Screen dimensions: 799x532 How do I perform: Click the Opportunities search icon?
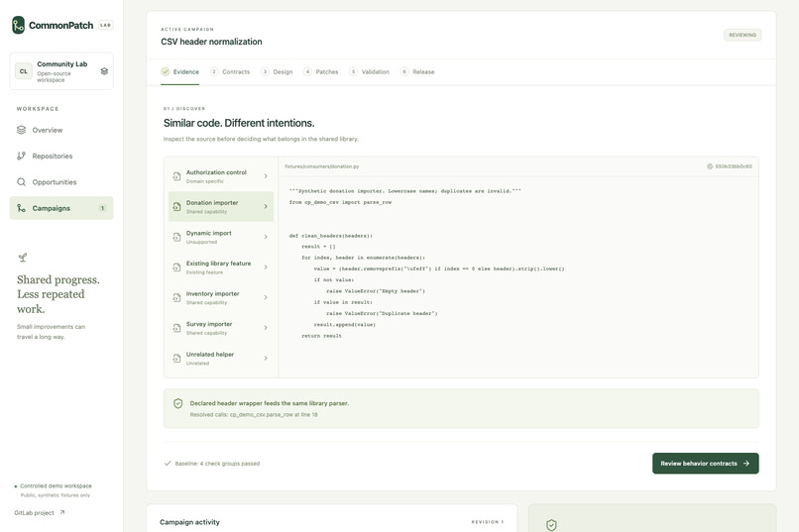tap(21, 181)
